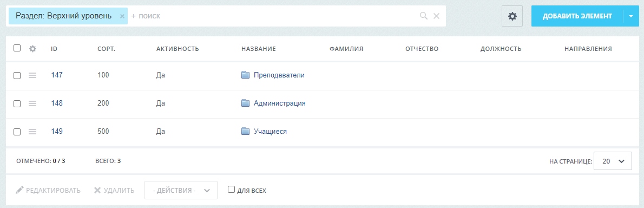Click the 'Всего: 3' counter
Screen dimensions: 644x208
108,161
